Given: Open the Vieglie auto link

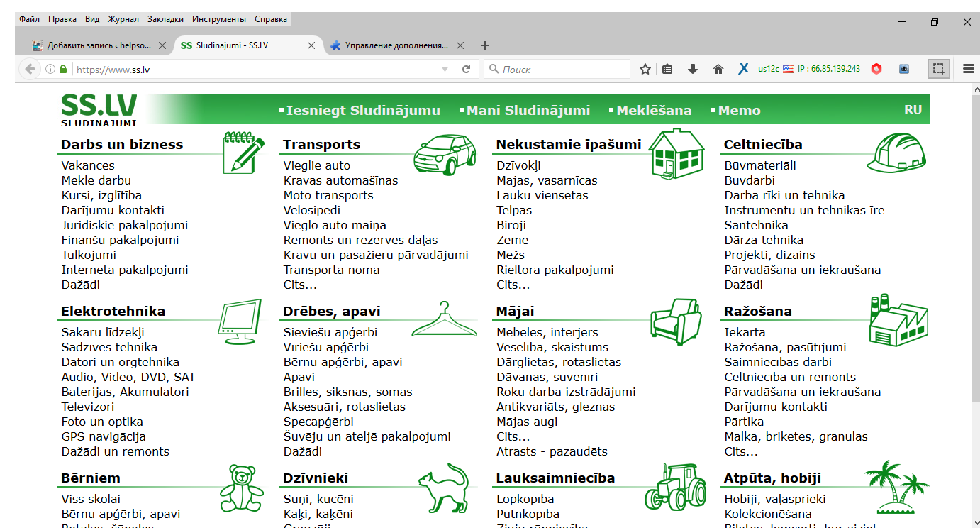Looking at the screenshot, I should pos(317,165).
